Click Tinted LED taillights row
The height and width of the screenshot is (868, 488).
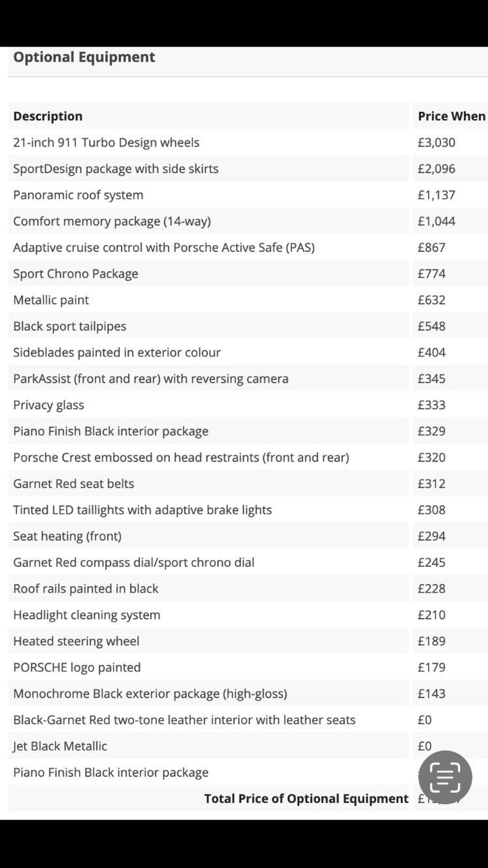click(x=248, y=510)
